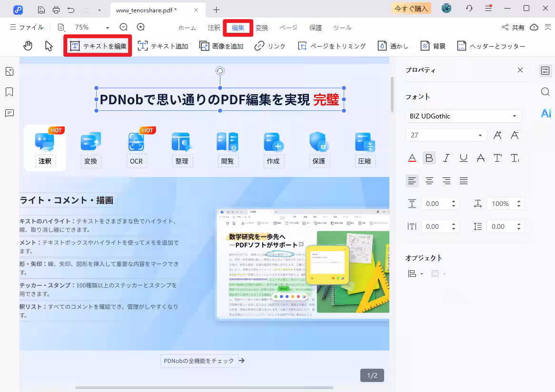
Task: Open the 画像を追加 tool
Action: click(221, 46)
